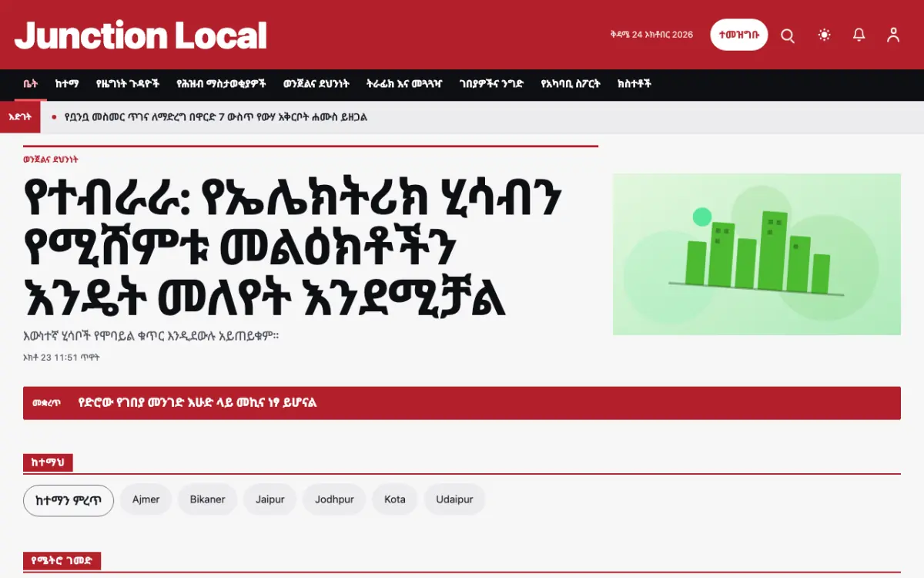Select the Jodhpur city chip
Viewport: 924px width, 578px height.
(x=334, y=499)
